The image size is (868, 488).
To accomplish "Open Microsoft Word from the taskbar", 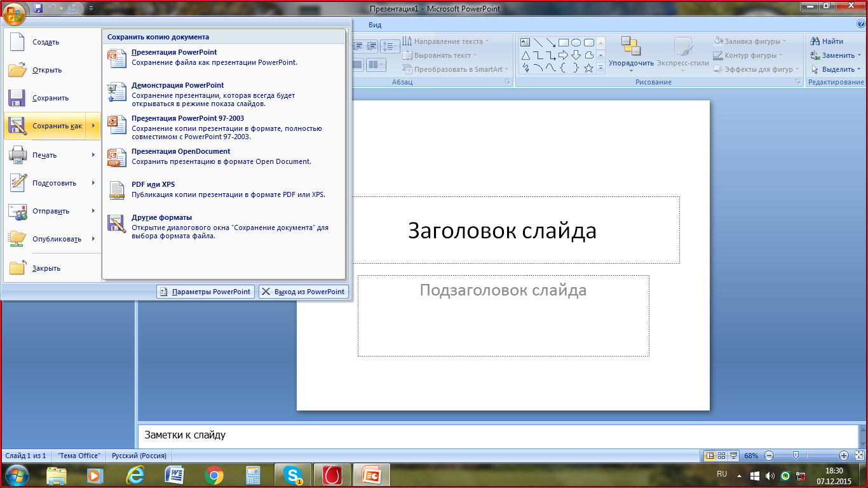I will point(174,475).
